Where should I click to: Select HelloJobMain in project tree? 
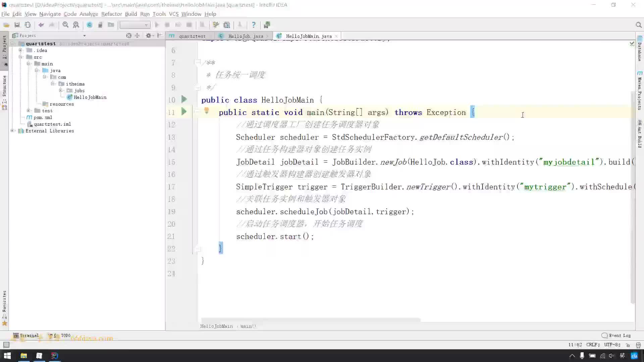pos(90,97)
